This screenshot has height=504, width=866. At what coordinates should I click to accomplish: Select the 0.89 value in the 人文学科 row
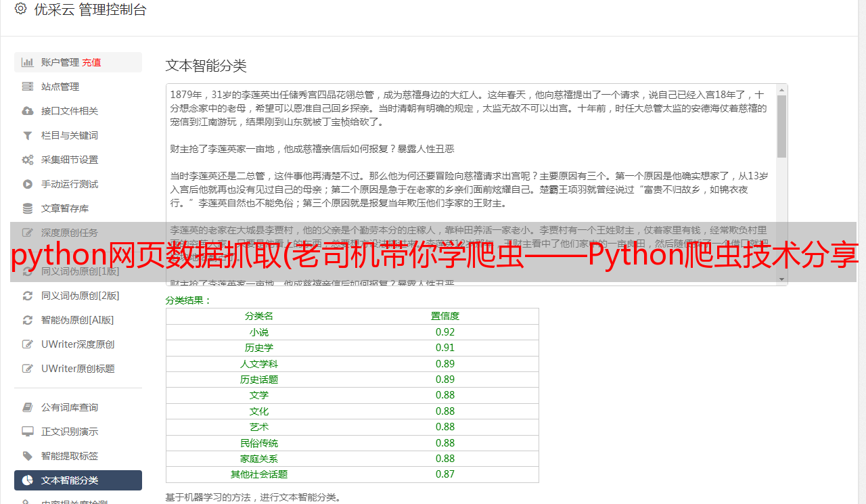(445, 364)
